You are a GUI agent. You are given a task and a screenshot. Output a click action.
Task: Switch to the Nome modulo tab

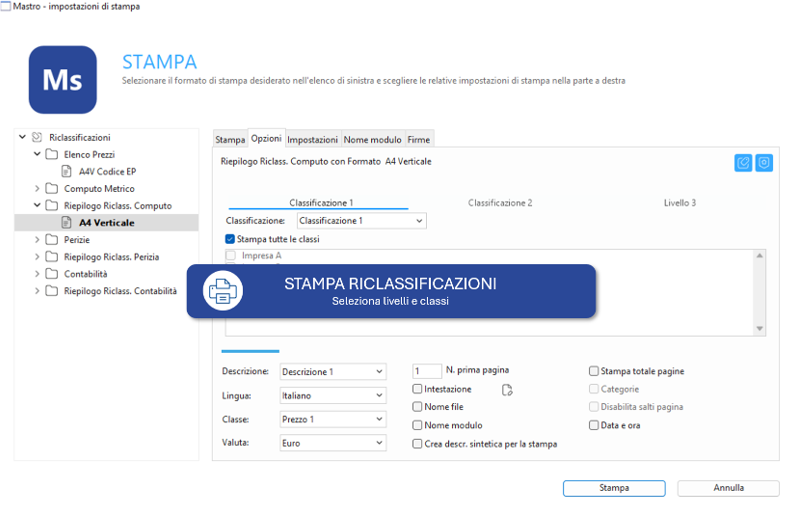coord(373,139)
